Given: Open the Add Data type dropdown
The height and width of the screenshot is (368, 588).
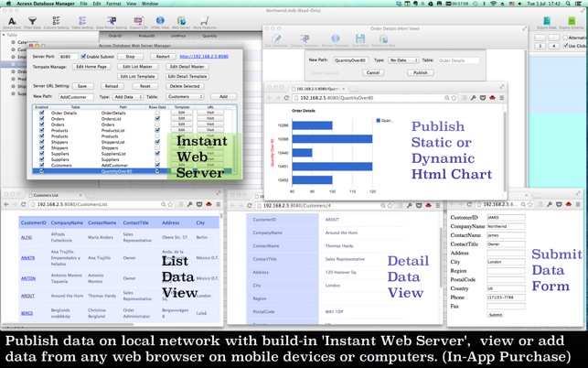Looking at the screenshot, I should (x=127, y=96).
